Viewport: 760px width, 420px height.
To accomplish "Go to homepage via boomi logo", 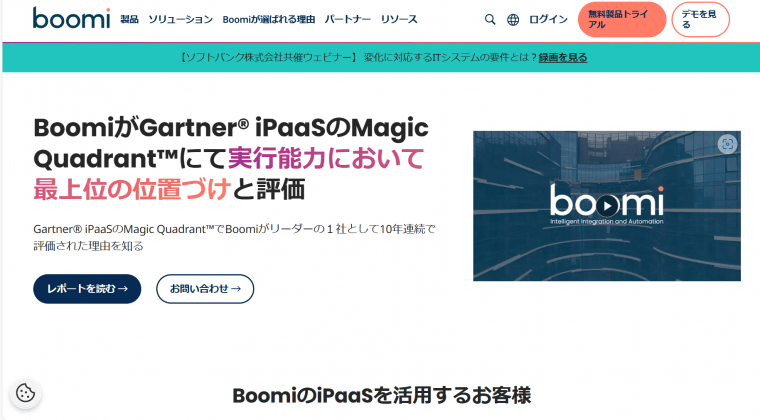I will pyautogui.click(x=71, y=18).
